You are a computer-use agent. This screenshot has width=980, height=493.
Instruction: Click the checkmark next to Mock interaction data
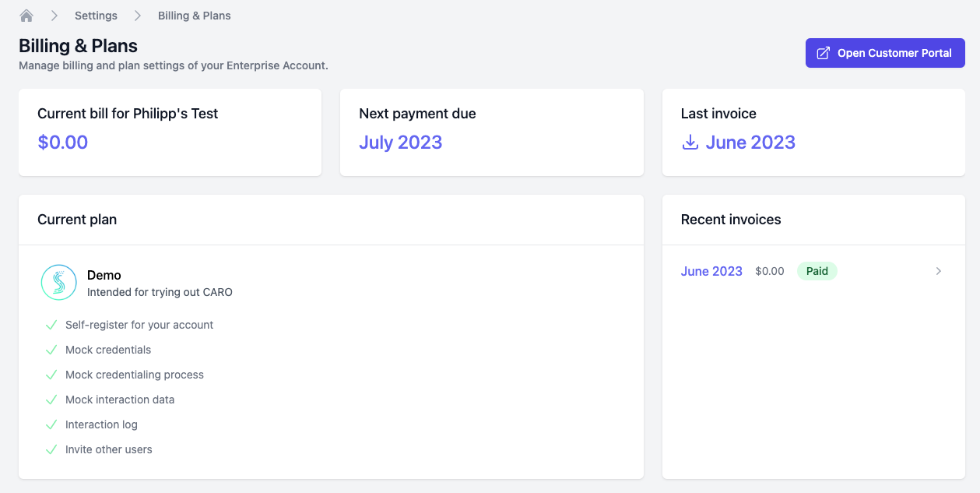click(x=51, y=399)
